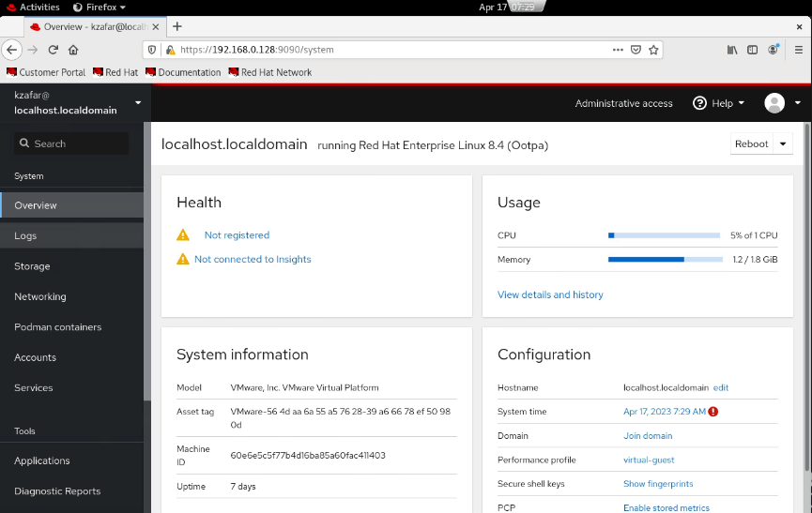This screenshot has width=812, height=513.
Task: Click the Uptime value 7 days
Action: [243, 486]
